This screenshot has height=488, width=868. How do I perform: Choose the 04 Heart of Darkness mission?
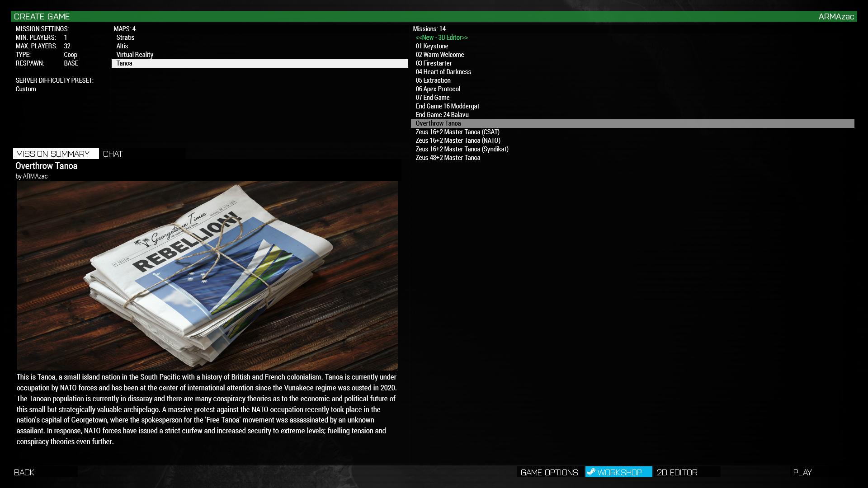[443, 72]
